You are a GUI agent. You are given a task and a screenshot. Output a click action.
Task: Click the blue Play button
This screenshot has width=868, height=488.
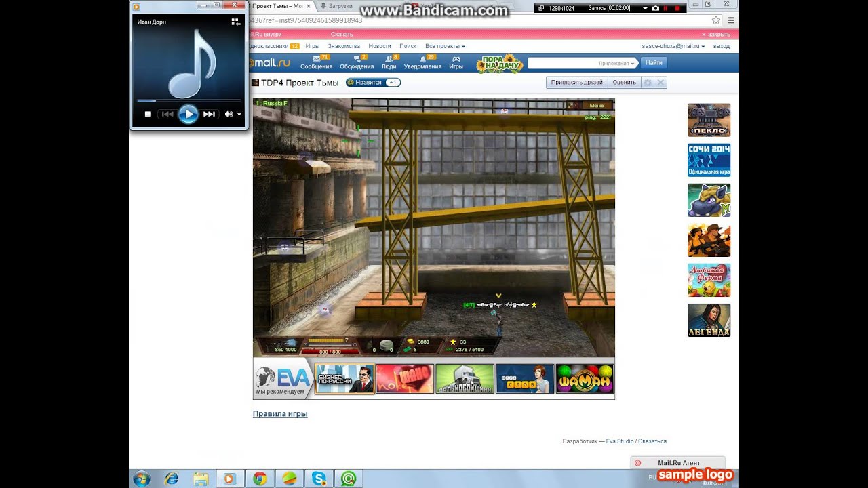pos(188,114)
